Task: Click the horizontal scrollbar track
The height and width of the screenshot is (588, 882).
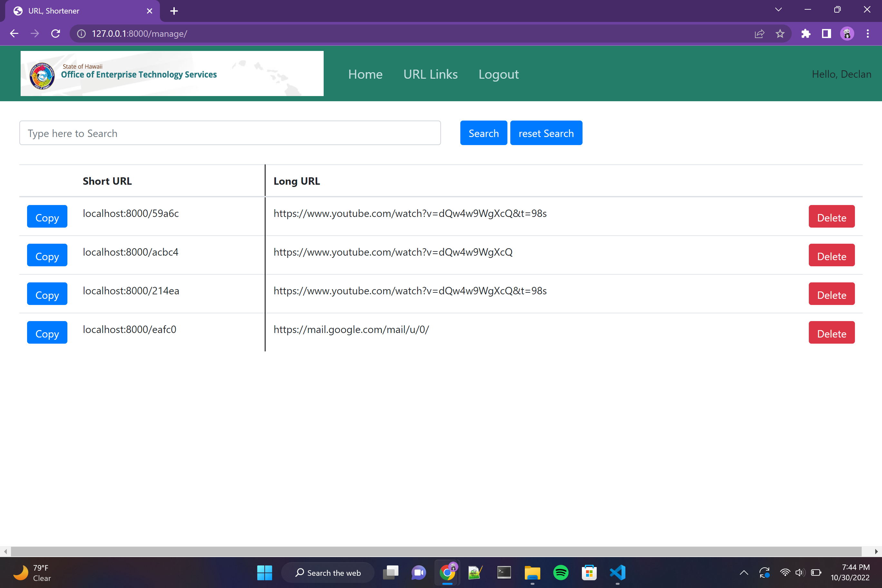Action: point(436,551)
